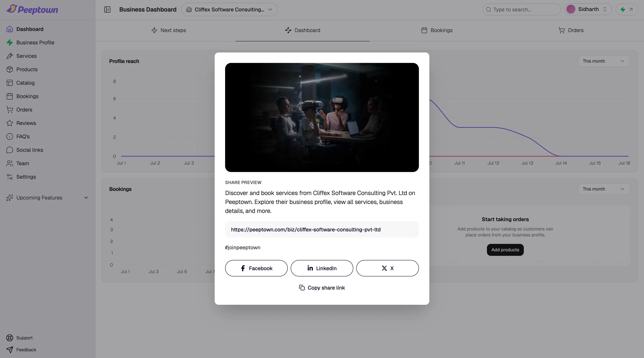The width and height of the screenshot is (644, 358).
Task: Open Bookings This month dropdown
Action: (x=604, y=189)
